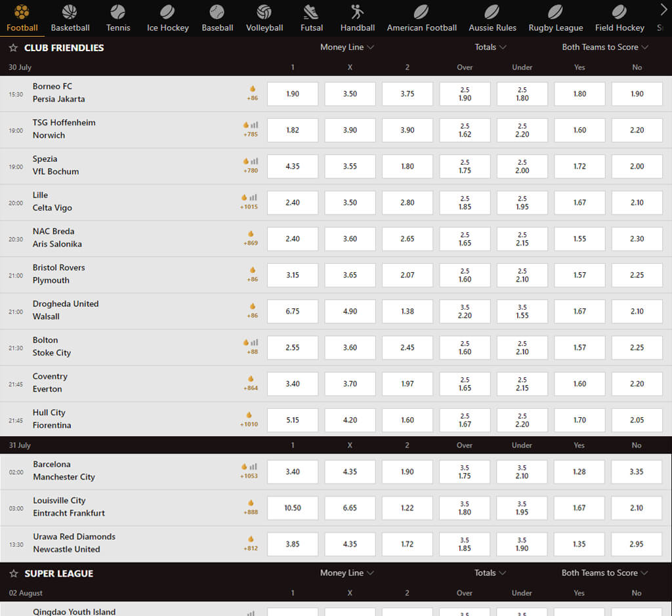Select the Handball player icon

click(357, 12)
